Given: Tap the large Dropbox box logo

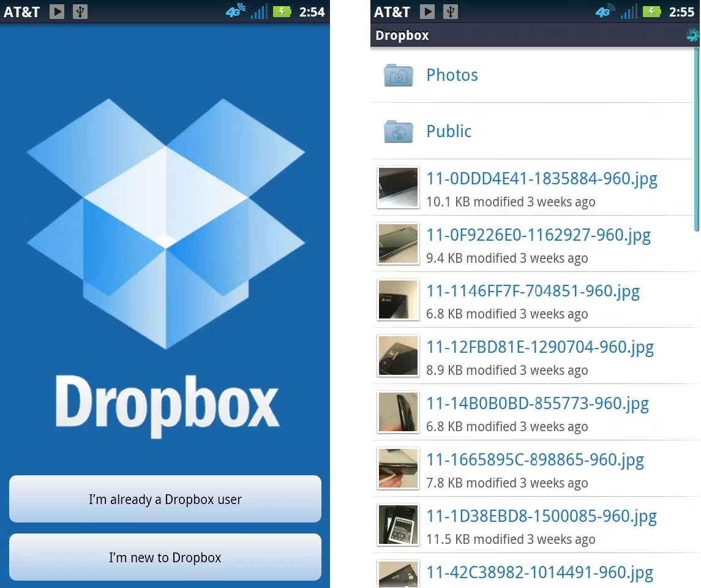Looking at the screenshot, I should 166,224.
